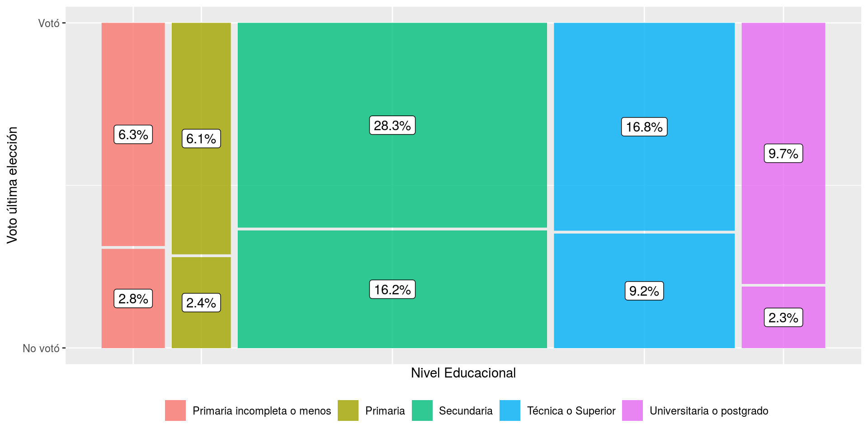Select the 6.1% label on the olive bar
The image size is (868, 434).
click(201, 139)
